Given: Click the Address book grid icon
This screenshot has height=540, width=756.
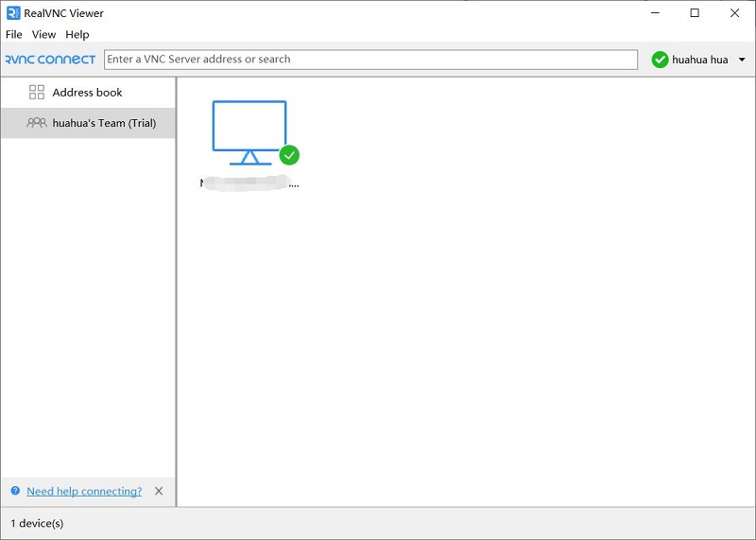Looking at the screenshot, I should (37, 92).
